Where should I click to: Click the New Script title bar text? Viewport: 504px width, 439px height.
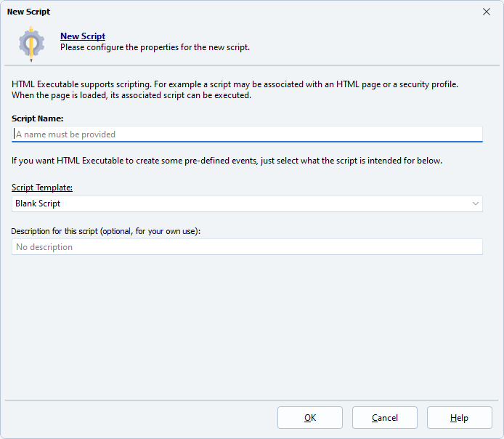29,12
